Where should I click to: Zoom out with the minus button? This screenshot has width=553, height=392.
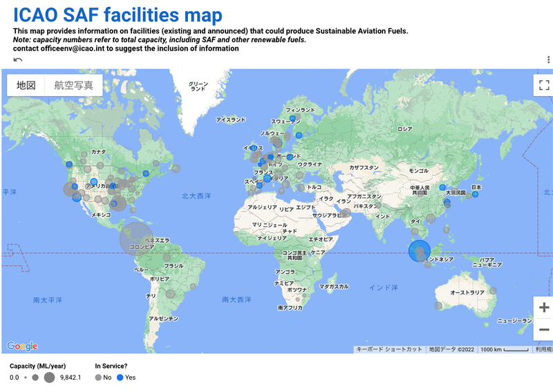click(x=544, y=330)
